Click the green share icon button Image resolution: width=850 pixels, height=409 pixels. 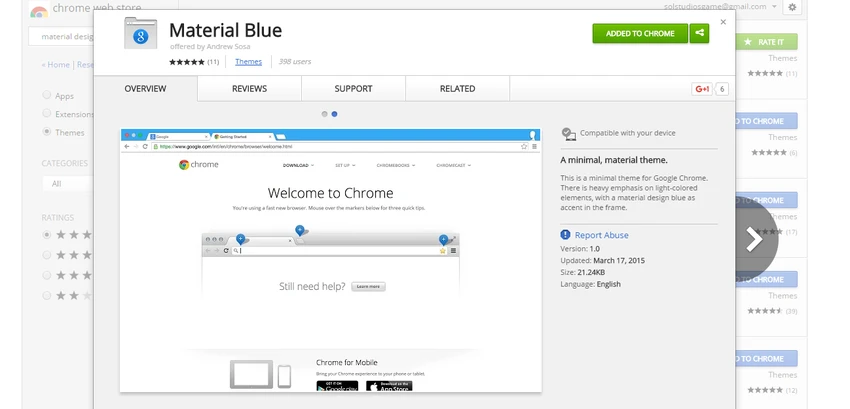[x=699, y=33]
